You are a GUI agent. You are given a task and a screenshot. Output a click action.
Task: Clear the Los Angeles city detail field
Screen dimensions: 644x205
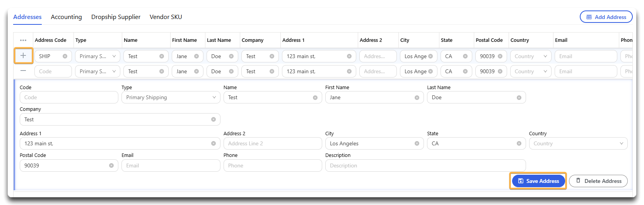(417, 143)
